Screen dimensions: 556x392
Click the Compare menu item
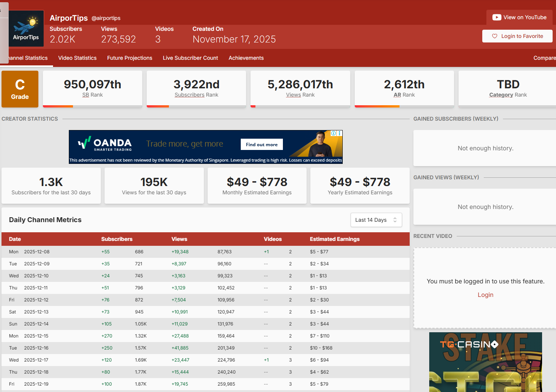pyautogui.click(x=544, y=58)
